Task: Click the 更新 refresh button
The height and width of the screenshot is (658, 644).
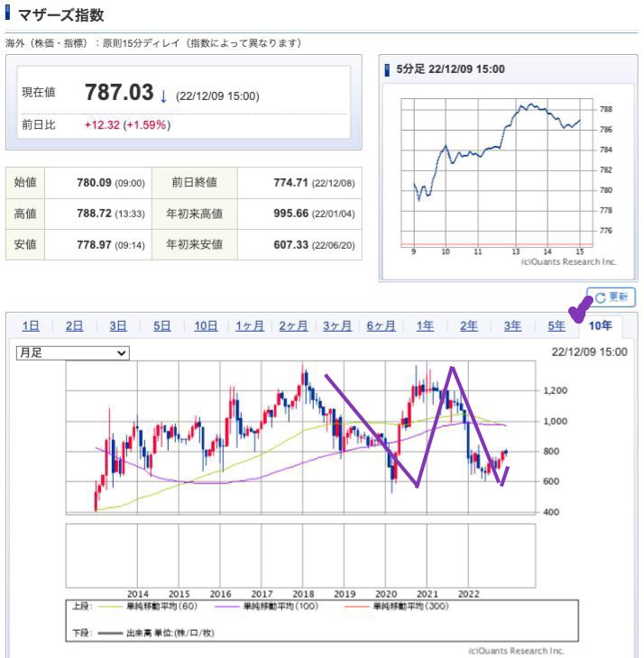Action: click(x=611, y=297)
